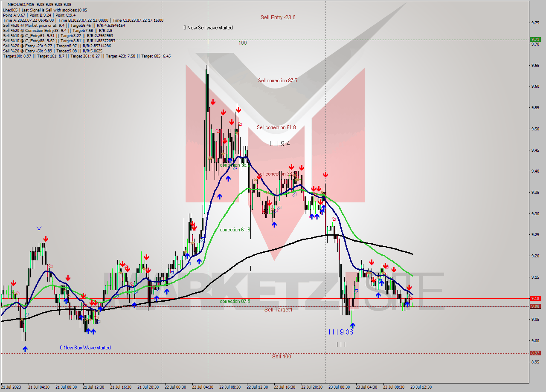Click the 8.97 price tag on axis

(x=535, y=353)
